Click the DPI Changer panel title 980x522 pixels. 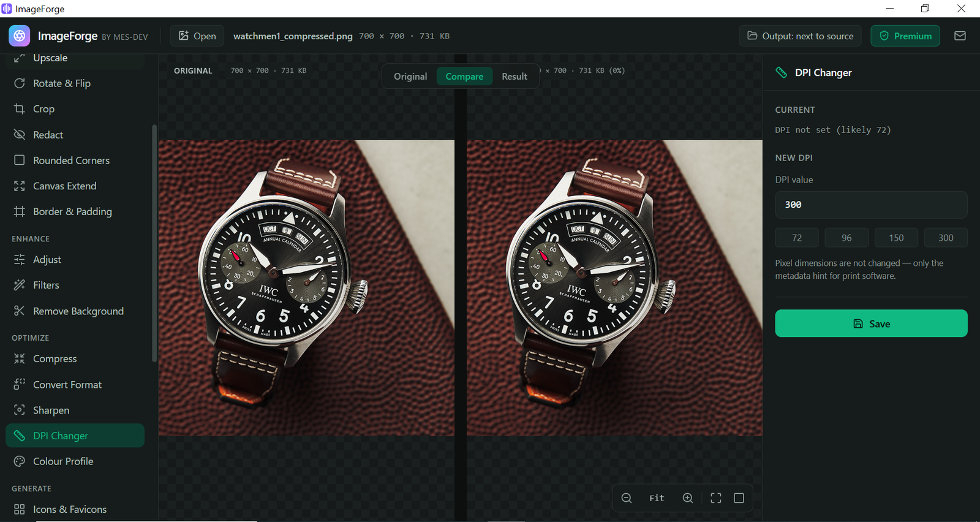tap(823, 72)
